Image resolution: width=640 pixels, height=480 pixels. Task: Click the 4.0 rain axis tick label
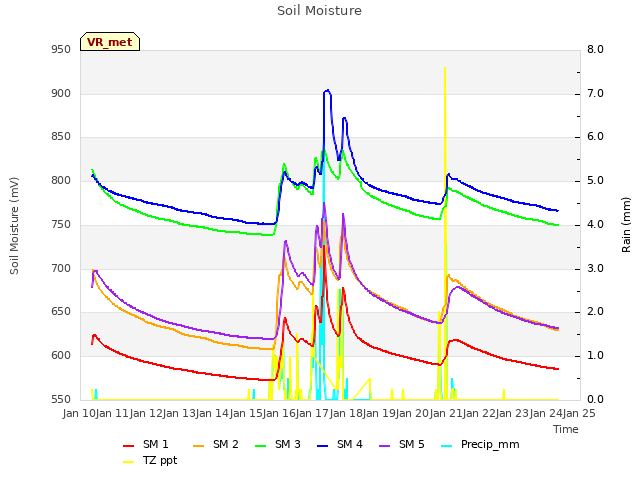595,224
